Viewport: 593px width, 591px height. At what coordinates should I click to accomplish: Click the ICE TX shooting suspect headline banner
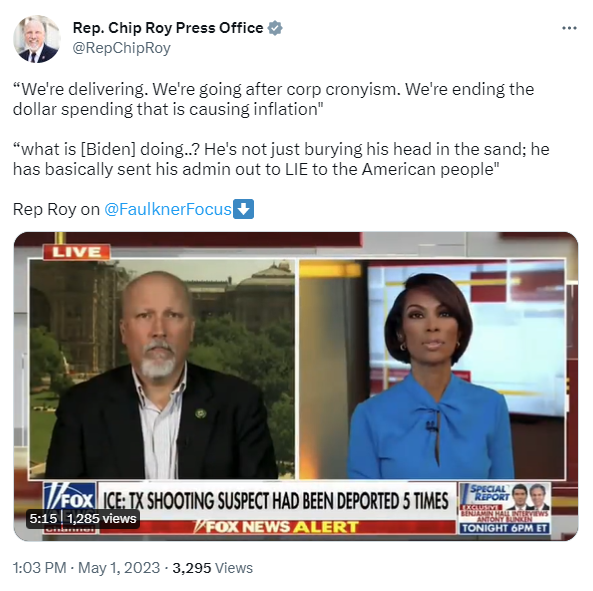(x=277, y=501)
